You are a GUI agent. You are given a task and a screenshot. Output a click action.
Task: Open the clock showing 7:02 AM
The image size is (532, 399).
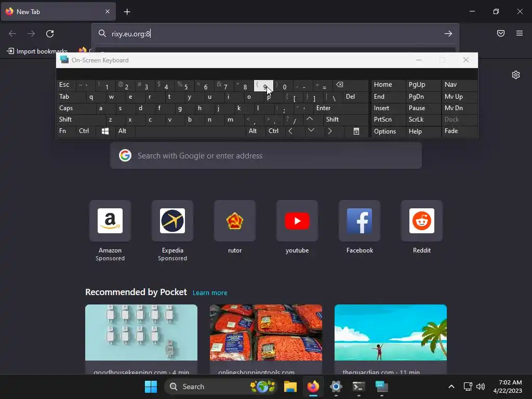tap(508, 387)
